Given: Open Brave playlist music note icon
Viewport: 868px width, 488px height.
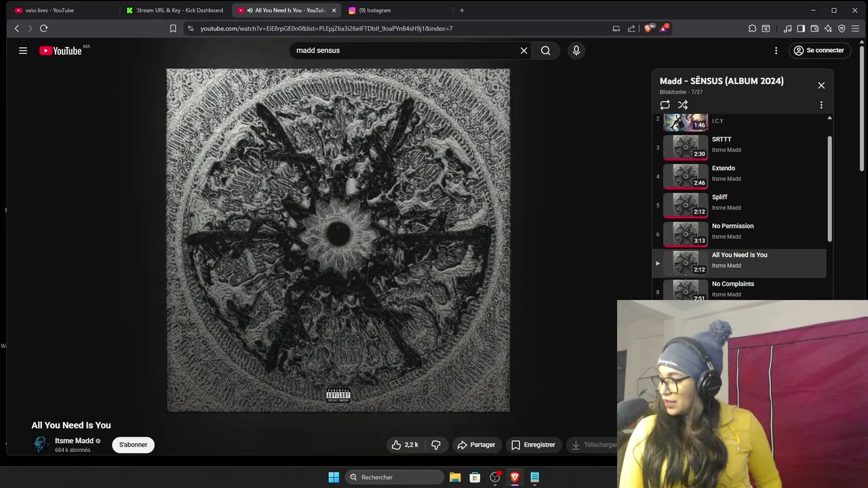Looking at the screenshot, I should click(787, 28).
